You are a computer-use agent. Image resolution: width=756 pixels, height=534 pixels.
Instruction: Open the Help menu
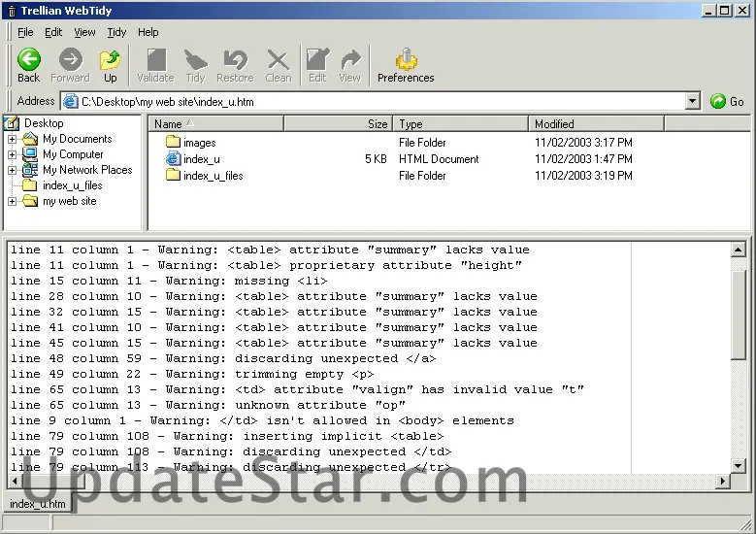click(148, 32)
